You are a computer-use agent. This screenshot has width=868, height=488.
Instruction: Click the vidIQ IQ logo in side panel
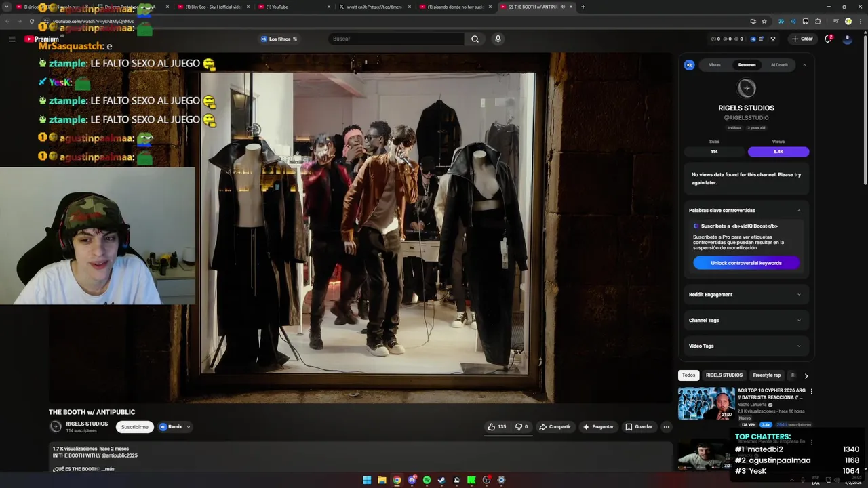tap(689, 65)
